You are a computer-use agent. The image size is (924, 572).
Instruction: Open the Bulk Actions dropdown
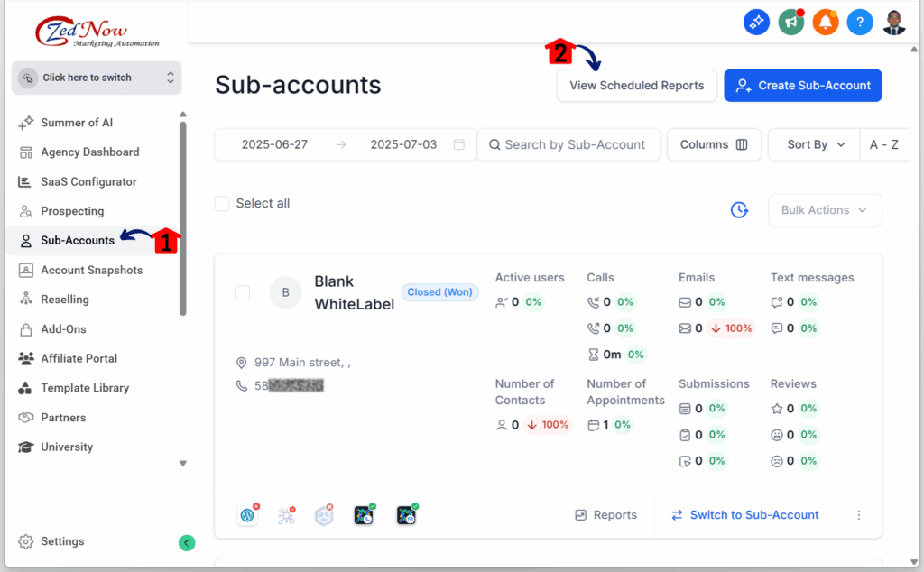[825, 209]
